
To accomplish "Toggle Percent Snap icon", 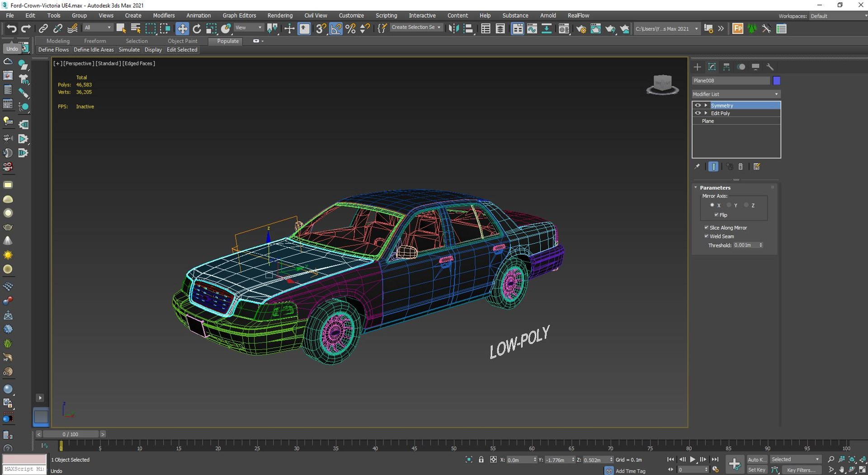I will (x=350, y=28).
